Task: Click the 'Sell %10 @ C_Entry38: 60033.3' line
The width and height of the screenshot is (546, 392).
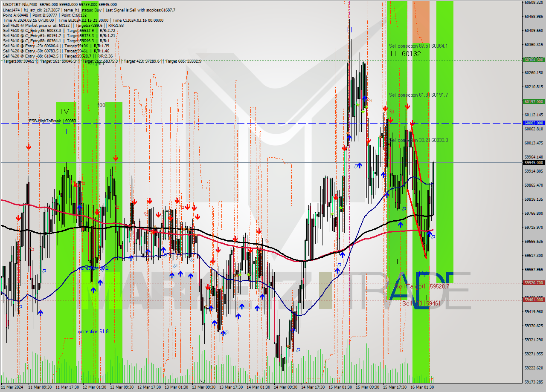Action: click(59, 30)
